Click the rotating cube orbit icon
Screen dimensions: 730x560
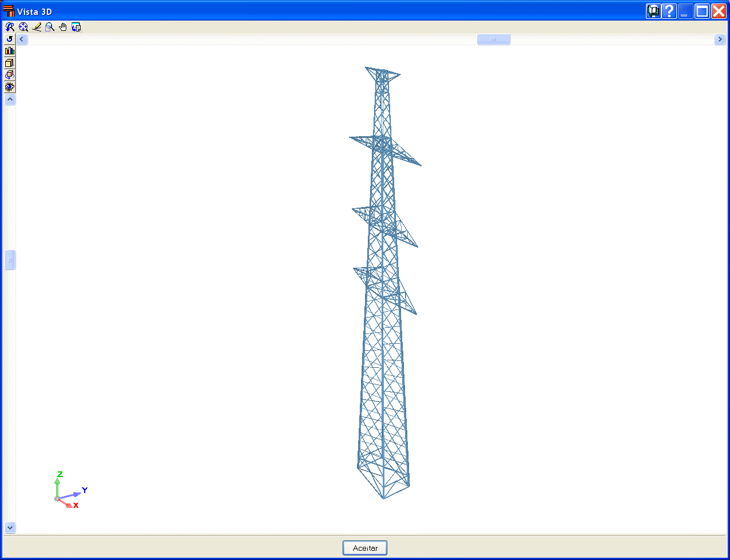(10, 75)
